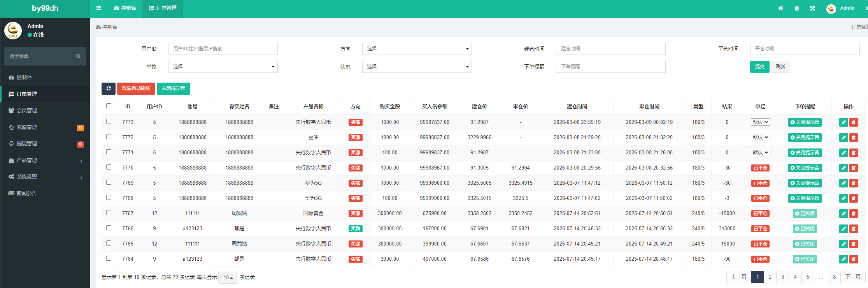This screenshot has width=868, height=288.
Task: Edit order 7768 with the pencil icon
Action: tap(843, 198)
